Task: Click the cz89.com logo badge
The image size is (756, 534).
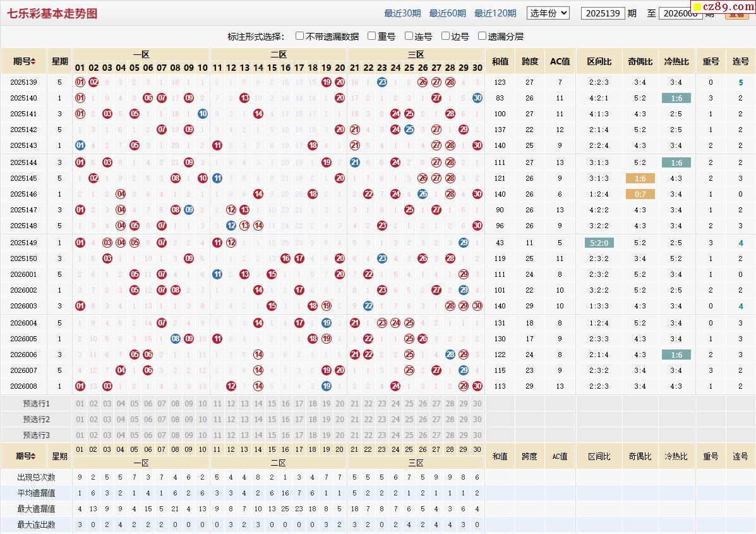Action: [724, 8]
